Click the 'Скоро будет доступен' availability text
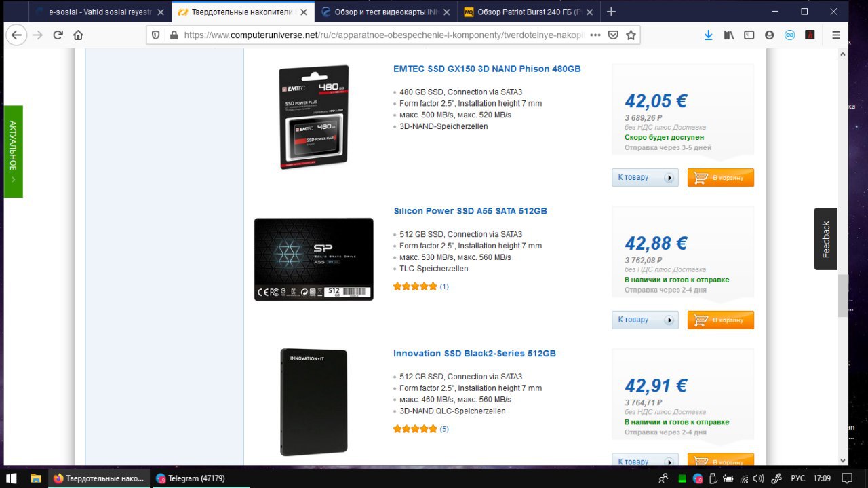This screenshot has width=868, height=488. coord(664,137)
